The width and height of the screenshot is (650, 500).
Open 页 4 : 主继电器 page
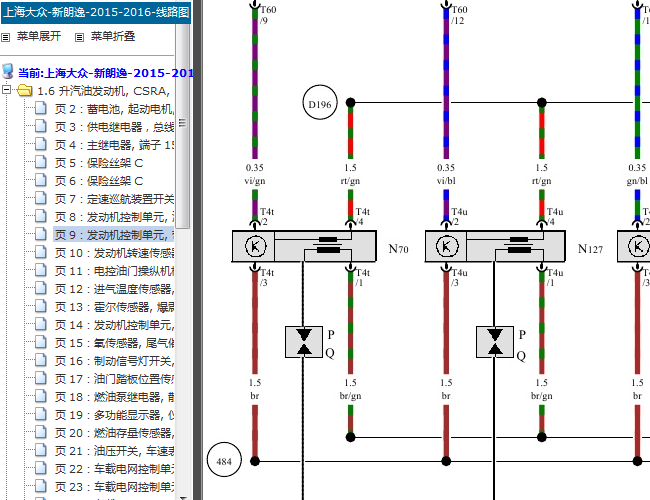tap(114, 145)
